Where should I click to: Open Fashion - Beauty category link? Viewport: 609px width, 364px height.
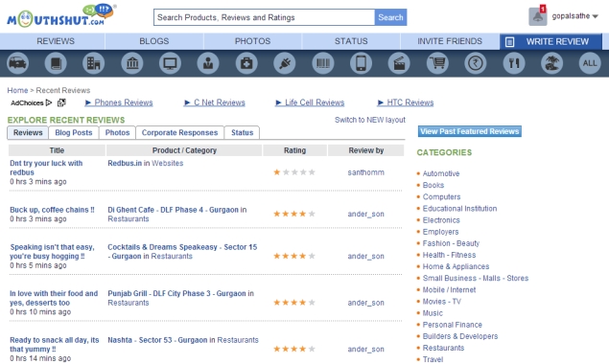[x=451, y=243]
